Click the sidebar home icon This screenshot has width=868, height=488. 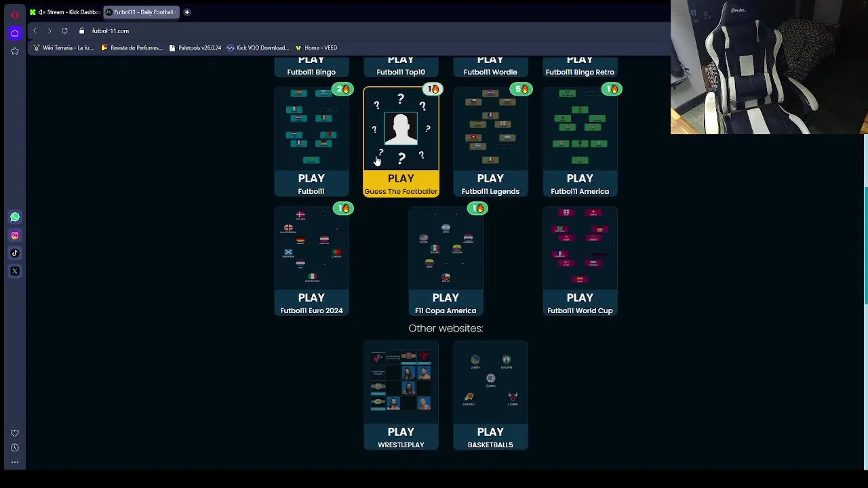click(x=15, y=33)
